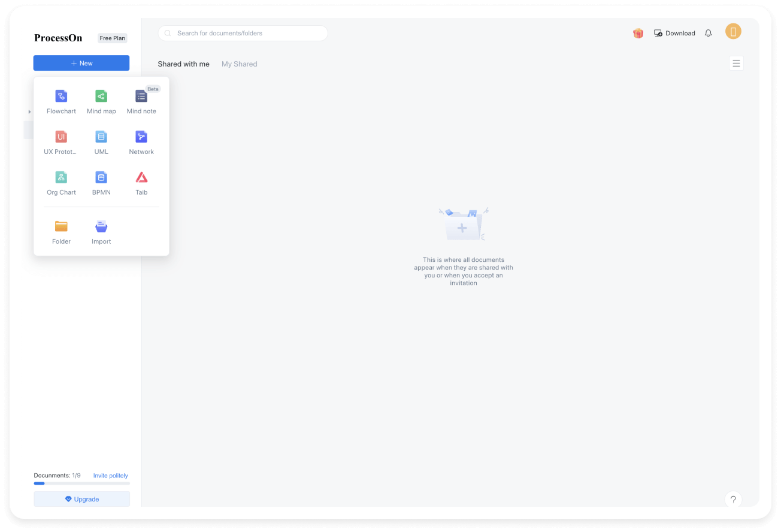781x532 pixels.
Task: Click the blue New button
Action: click(81, 63)
